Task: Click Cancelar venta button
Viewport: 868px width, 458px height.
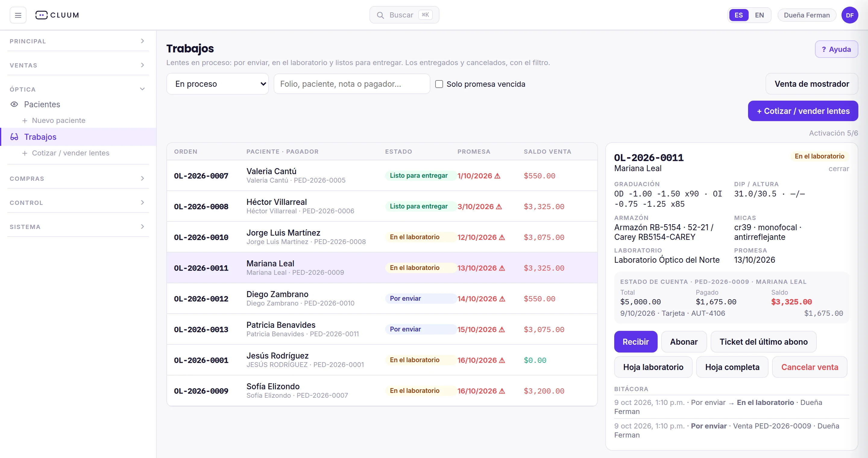Action: coord(809,367)
